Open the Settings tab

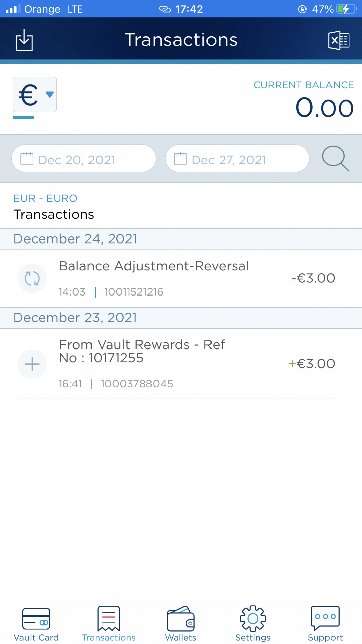tap(253, 623)
